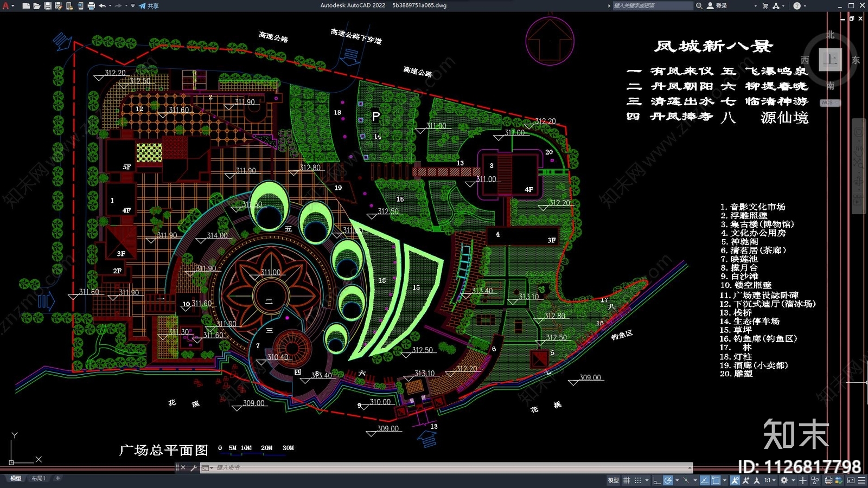The image size is (868, 488).
Task: Click the Plot printer icon in quick access toolbar
Action: pyautogui.click(x=91, y=6)
